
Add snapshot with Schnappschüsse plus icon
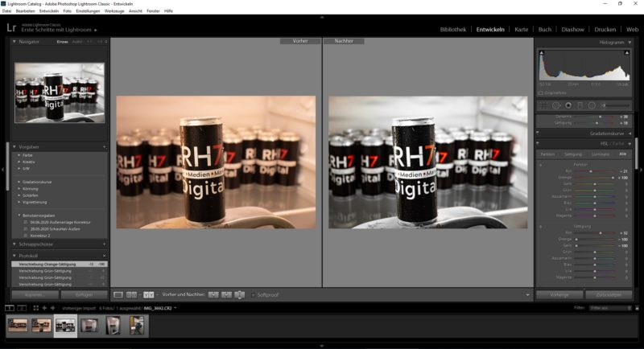coord(105,244)
